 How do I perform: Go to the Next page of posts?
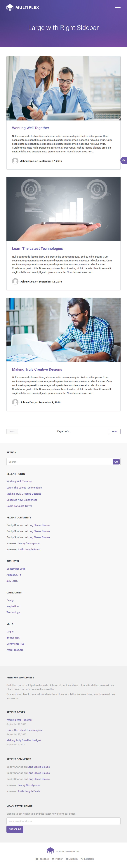(x=115, y=431)
